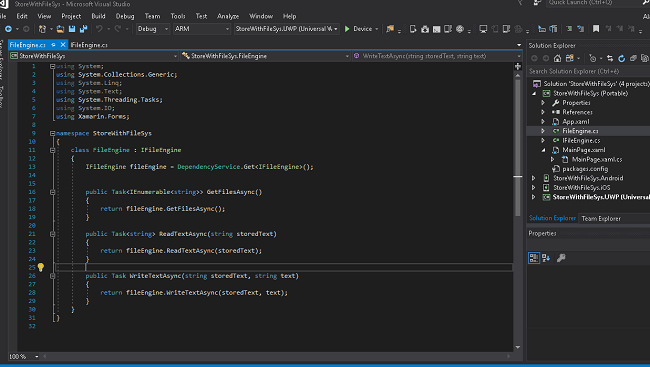Open the 100 % zoom dropdown
This screenshot has height=367, width=650.
[36, 357]
